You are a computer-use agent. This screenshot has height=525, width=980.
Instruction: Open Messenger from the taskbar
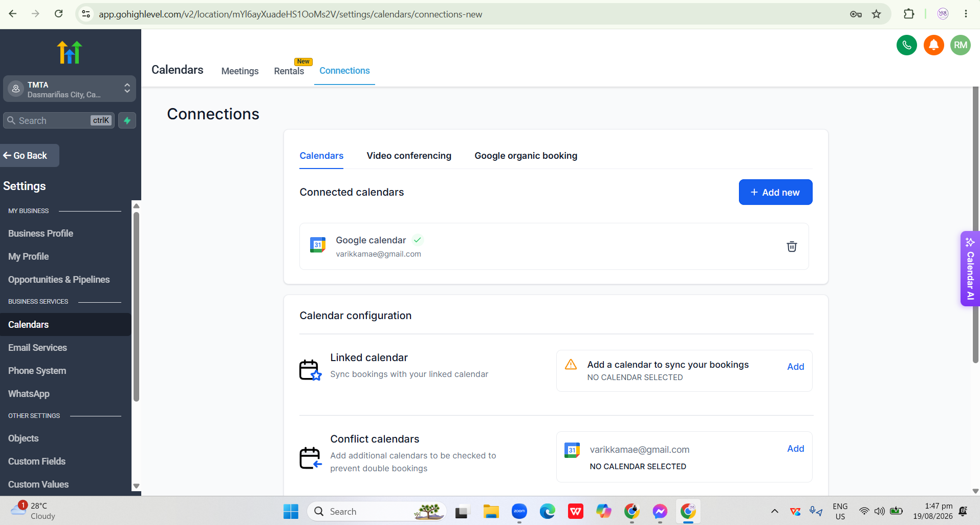(x=660, y=511)
